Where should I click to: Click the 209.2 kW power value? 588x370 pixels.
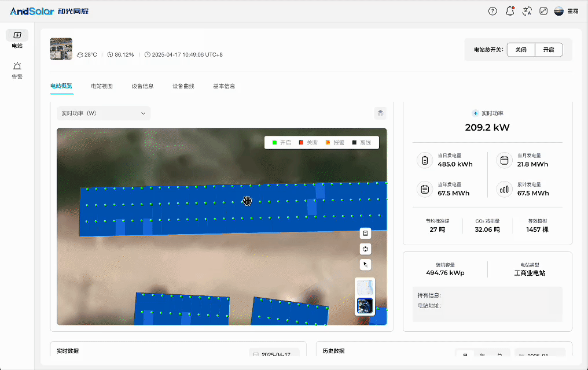click(x=487, y=127)
